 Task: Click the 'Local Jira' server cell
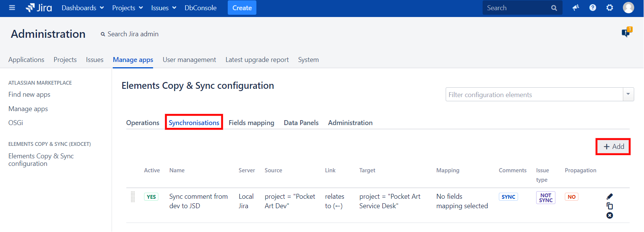coord(246,201)
